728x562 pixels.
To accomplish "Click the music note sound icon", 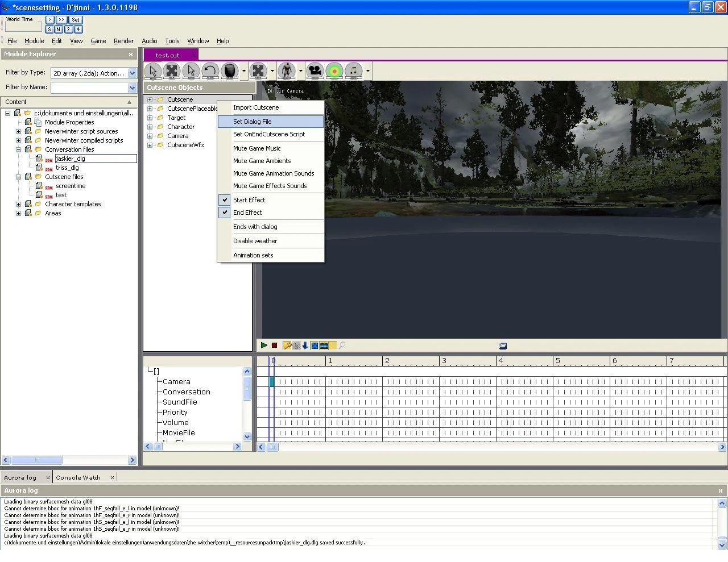I will tap(354, 71).
